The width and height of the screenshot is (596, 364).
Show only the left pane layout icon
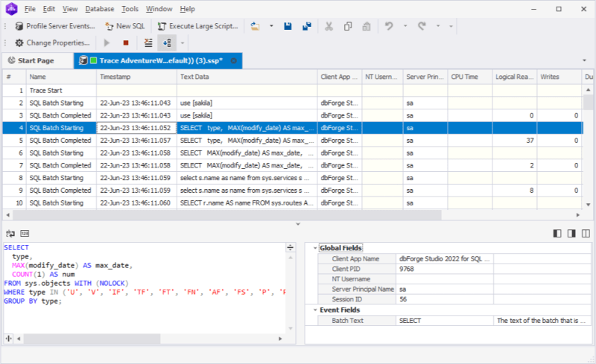pos(557,233)
